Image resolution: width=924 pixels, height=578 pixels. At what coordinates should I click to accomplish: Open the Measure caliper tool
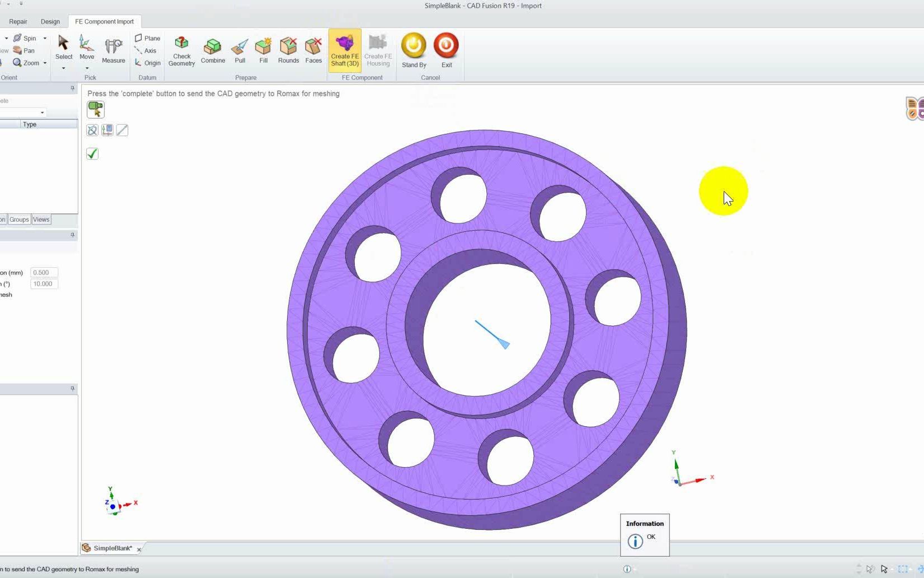pos(114,50)
